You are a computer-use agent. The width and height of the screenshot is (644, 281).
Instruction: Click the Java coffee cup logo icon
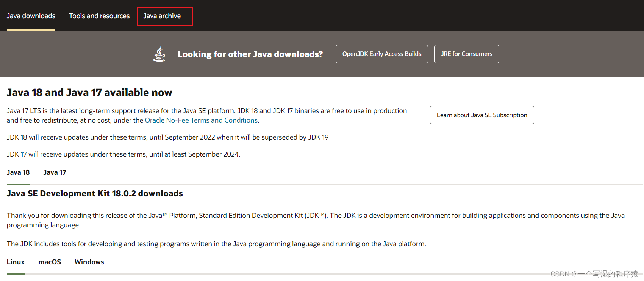pyautogui.click(x=159, y=54)
